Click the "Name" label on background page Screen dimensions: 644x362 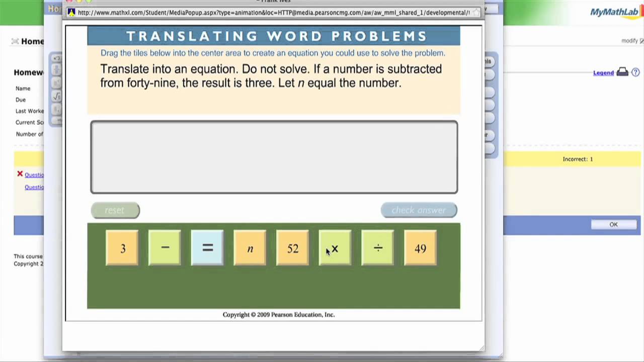[23, 88]
